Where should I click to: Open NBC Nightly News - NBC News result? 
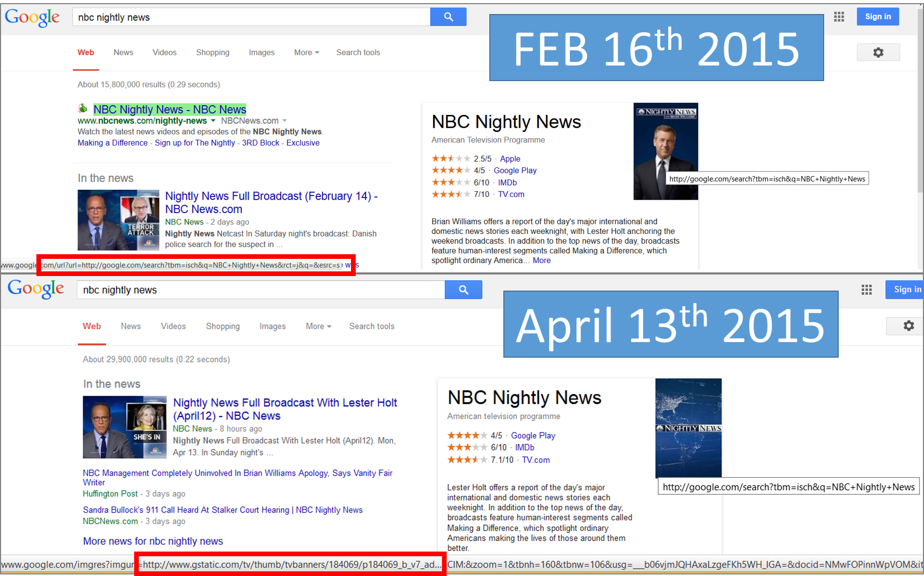point(170,109)
